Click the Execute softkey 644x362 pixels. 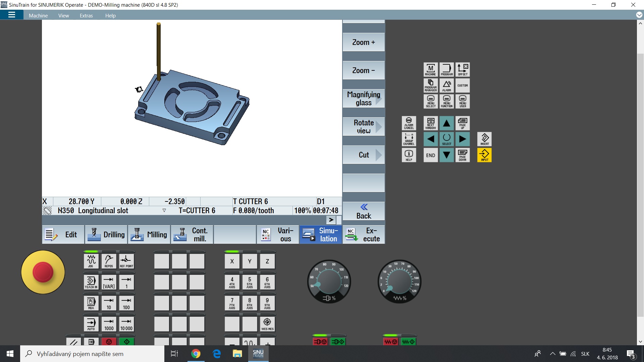pos(364,235)
